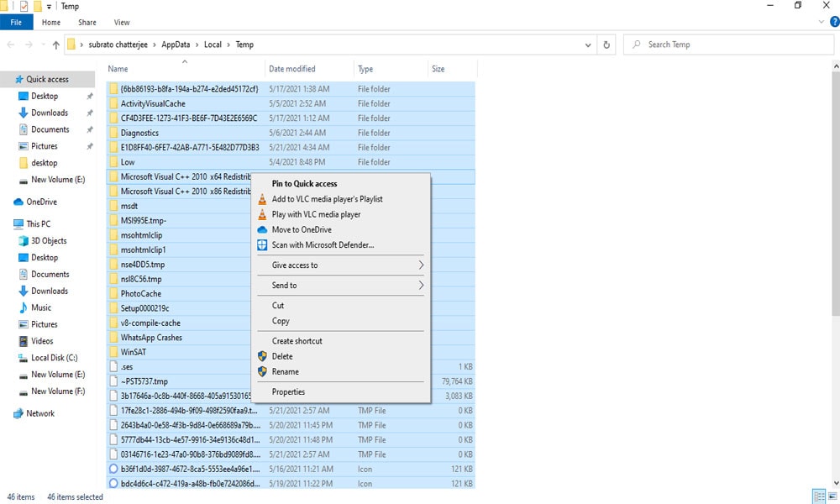Click the icon of b36f1d0d file

pyautogui.click(x=113, y=469)
